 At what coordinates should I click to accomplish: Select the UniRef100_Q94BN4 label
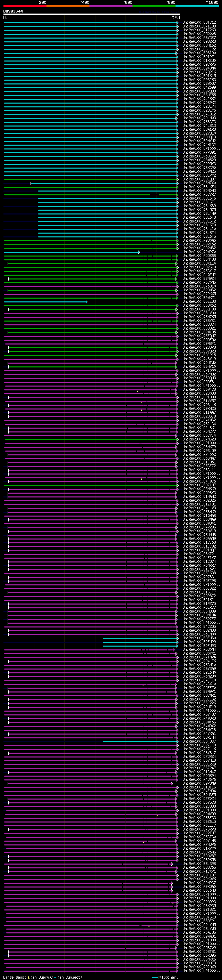(x=199, y=68)
